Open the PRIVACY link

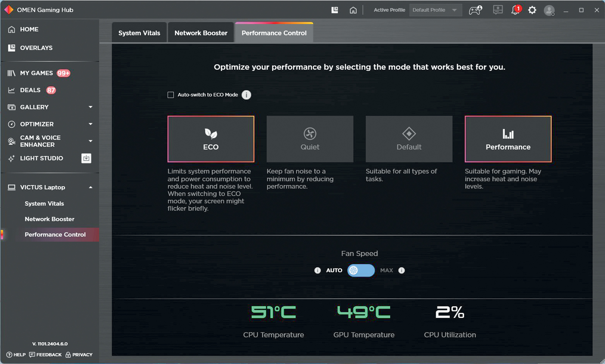[x=79, y=355]
